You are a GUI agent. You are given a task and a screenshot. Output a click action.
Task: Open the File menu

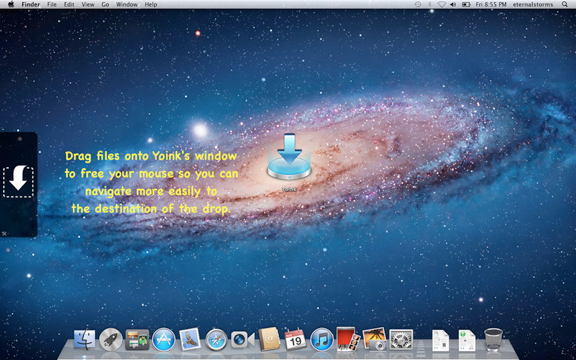click(52, 4)
